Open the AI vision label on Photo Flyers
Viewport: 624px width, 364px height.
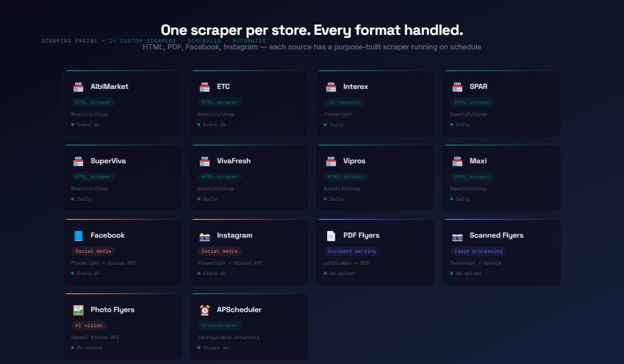click(x=88, y=325)
